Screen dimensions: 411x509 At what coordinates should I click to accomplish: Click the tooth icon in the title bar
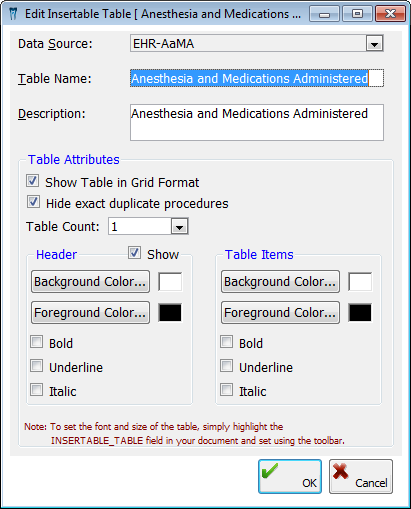click(13, 14)
